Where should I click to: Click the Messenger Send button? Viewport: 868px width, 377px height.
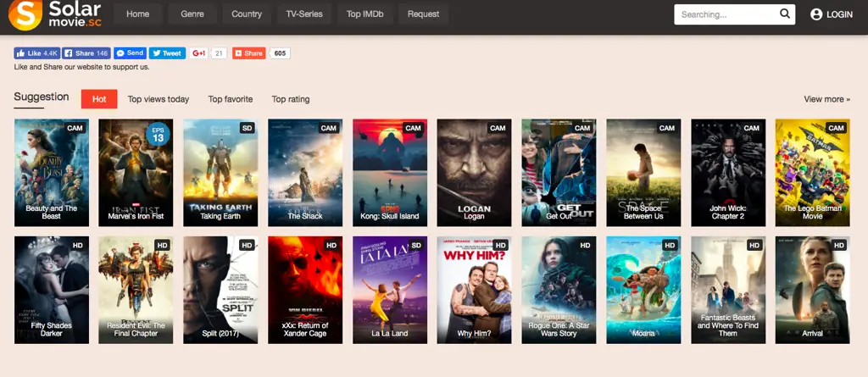coord(130,53)
